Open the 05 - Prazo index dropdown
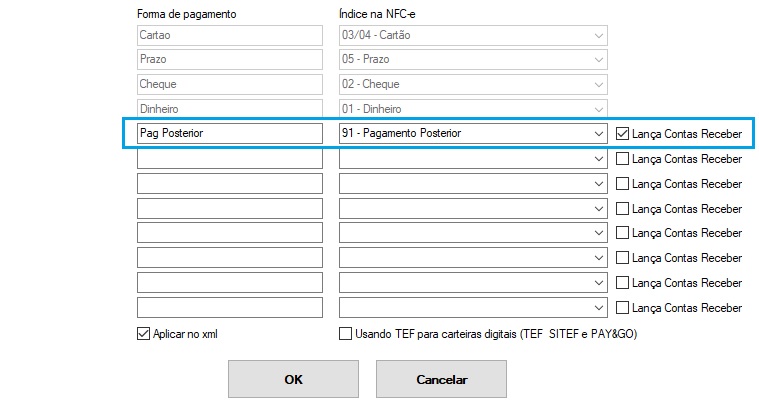 pos(598,60)
